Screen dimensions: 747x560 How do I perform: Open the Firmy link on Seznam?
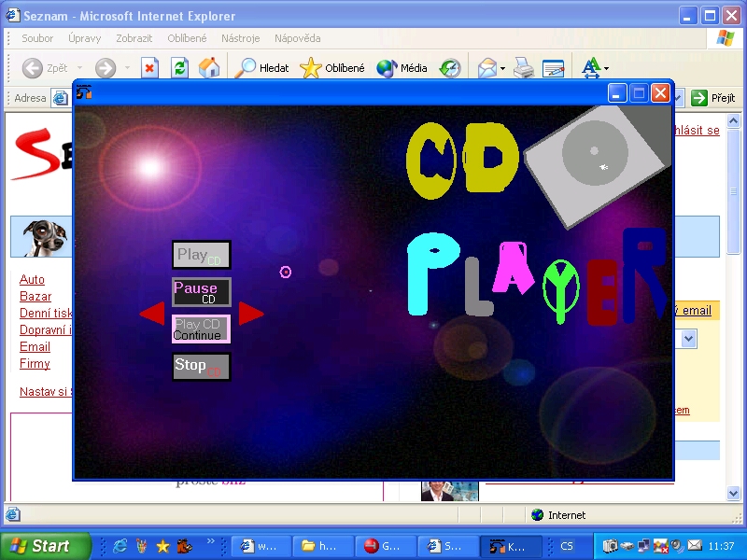point(35,363)
